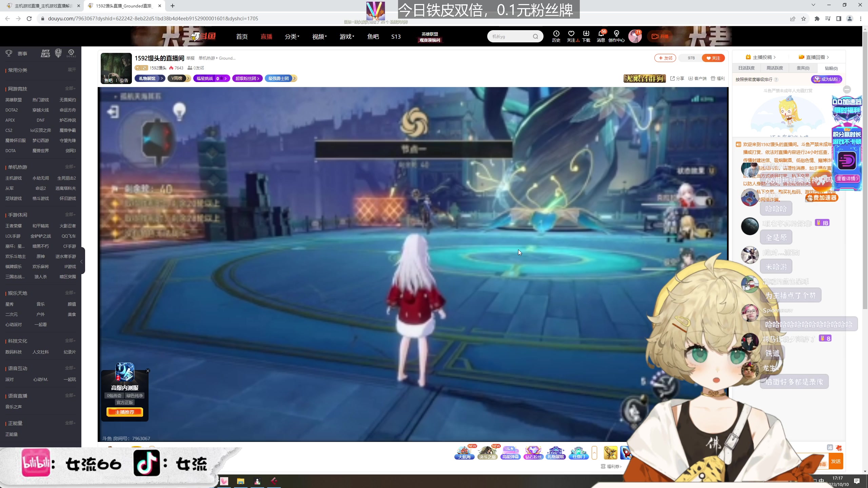Reload the page with refresh icon
This screenshot has height=488, width=868.
[x=29, y=19]
